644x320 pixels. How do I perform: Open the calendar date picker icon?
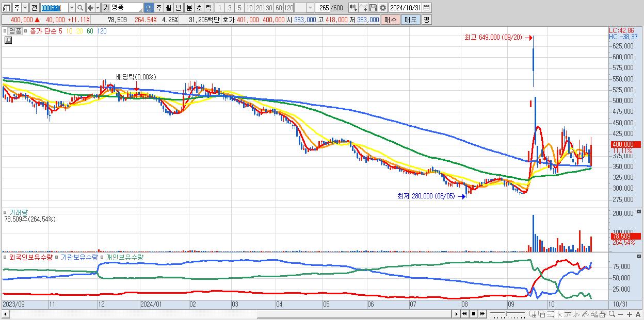(427, 8)
